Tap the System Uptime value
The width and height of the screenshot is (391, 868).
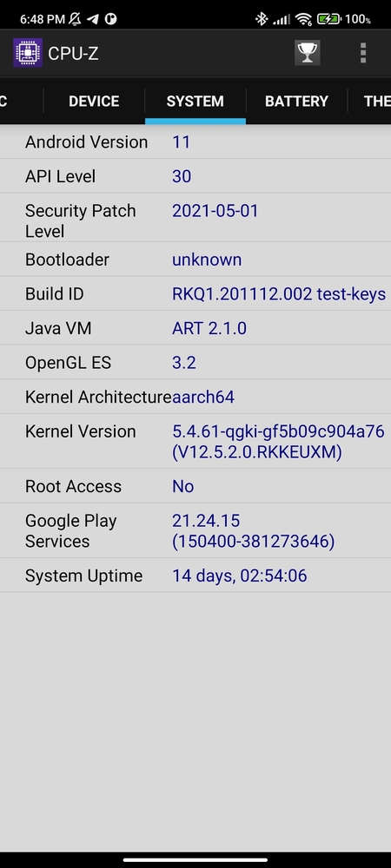pos(239,576)
